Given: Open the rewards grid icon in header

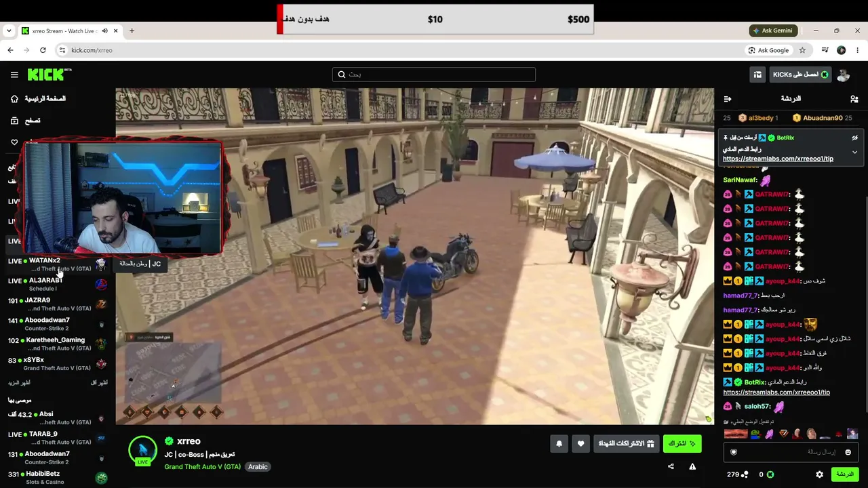Looking at the screenshot, I should pyautogui.click(x=757, y=75).
